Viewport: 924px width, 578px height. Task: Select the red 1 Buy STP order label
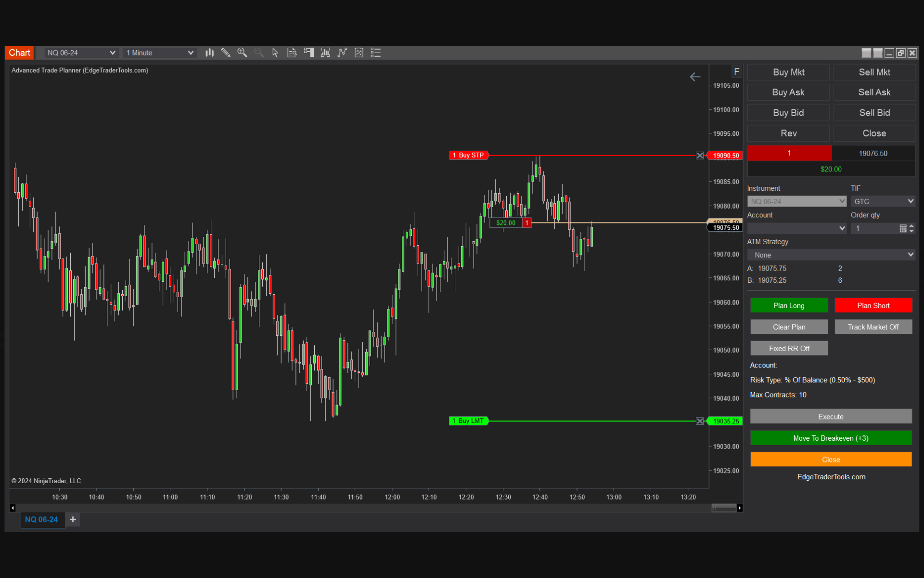(469, 156)
